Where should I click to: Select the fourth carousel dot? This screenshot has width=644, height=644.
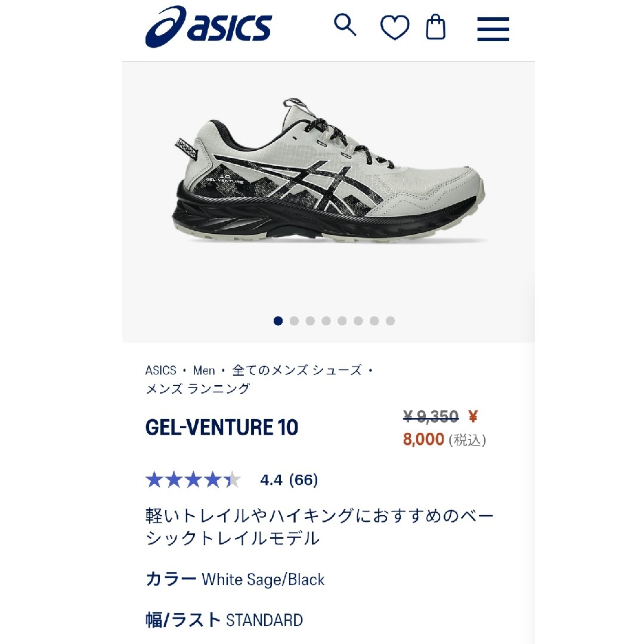pos(326,321)
